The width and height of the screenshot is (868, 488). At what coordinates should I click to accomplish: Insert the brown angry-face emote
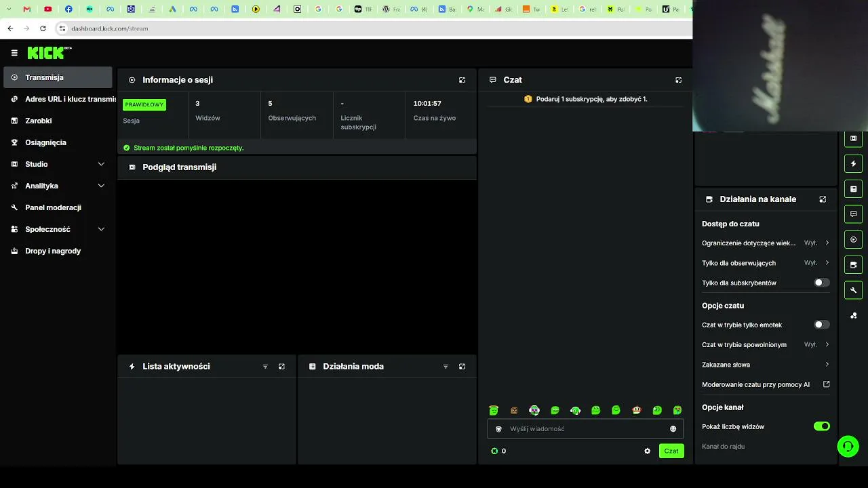(x=514, y=410)
